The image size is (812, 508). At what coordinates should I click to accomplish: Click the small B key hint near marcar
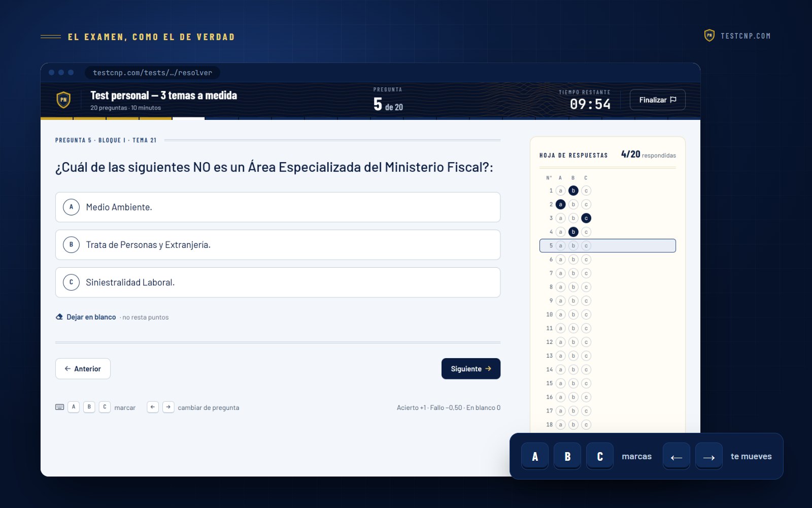click(89, 407)
